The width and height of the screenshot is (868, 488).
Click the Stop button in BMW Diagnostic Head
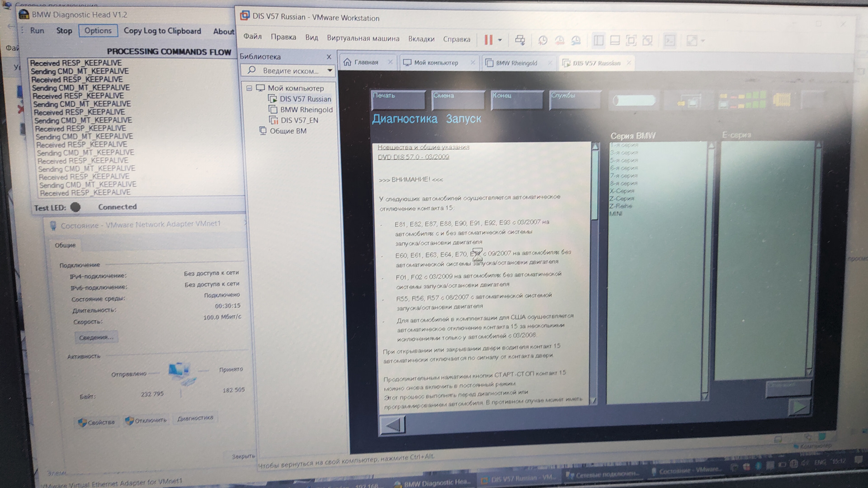pyautogui.click(x=64, y=31)
